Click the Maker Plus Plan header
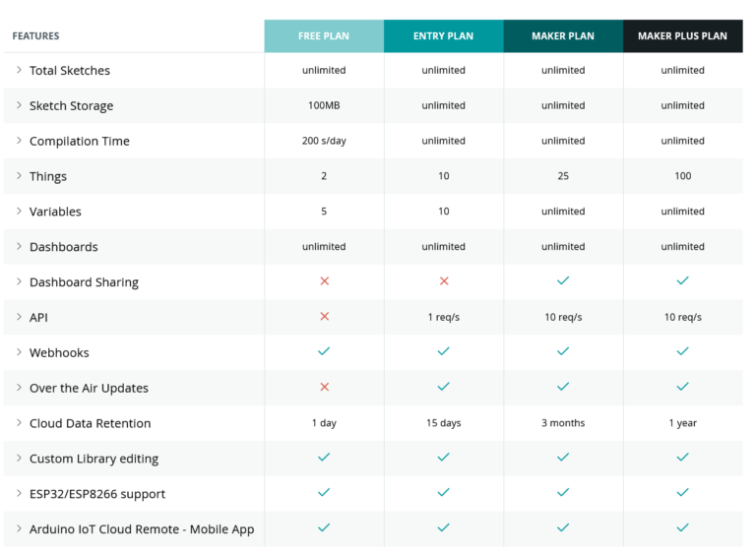The image size is (756, 555). [x=682, y=36]
